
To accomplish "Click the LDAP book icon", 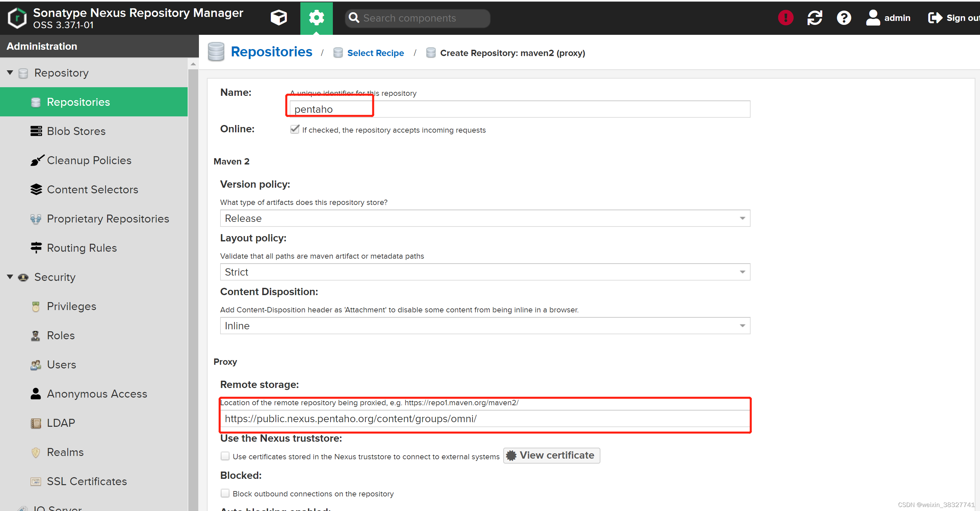I will click(x=36, y=423).
